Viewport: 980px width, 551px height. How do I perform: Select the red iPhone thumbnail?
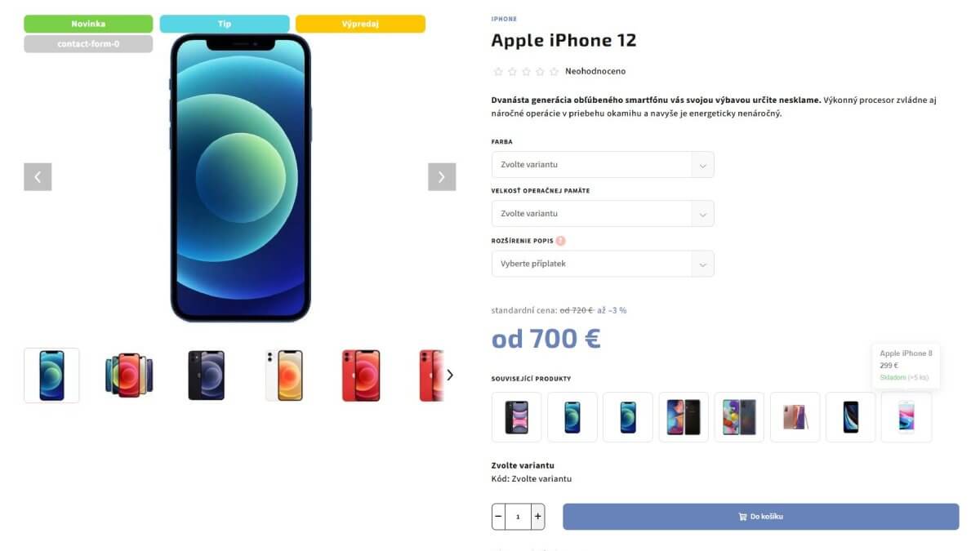pyautogui.click(x=361, y=375)
